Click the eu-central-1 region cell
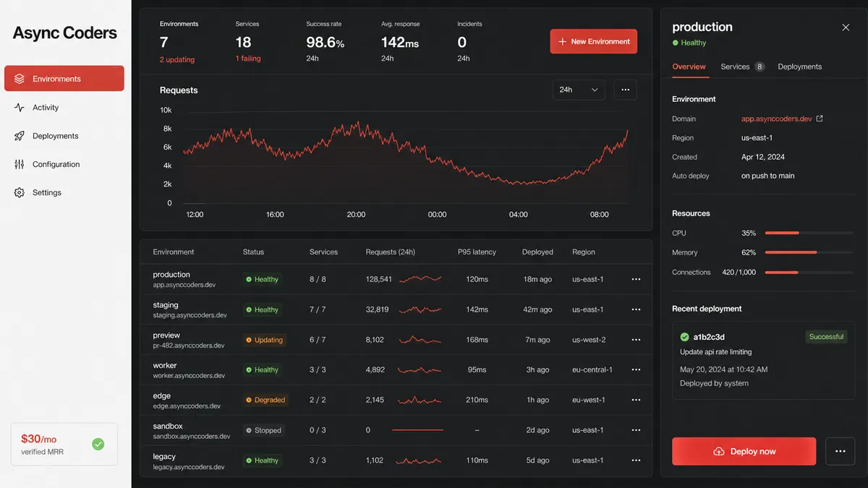 point(592,369)
